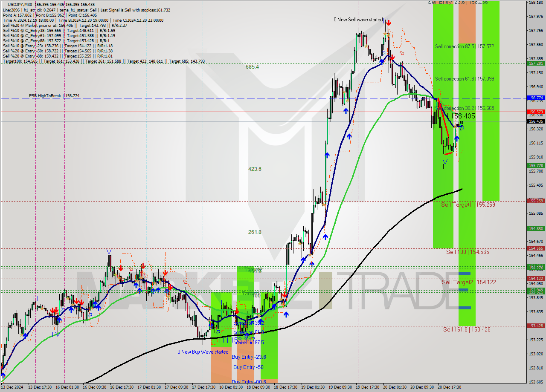Click the 157.975 price scale value
Screen dimensions: 546x392
click(536, 17)
